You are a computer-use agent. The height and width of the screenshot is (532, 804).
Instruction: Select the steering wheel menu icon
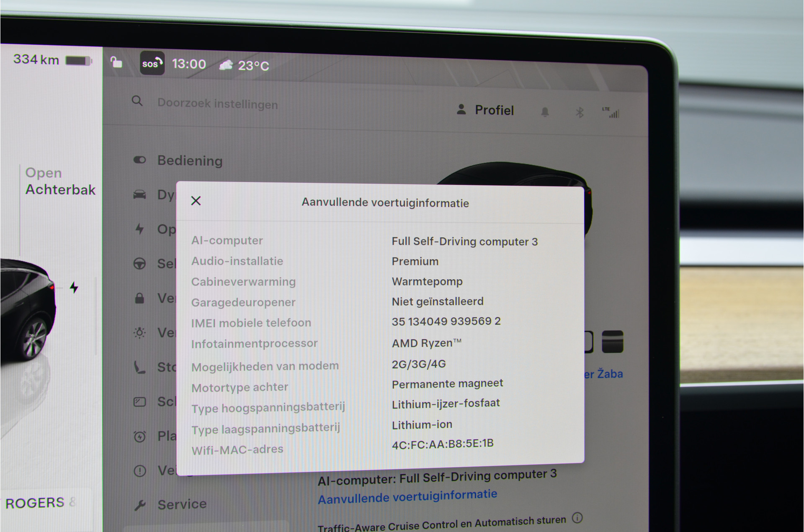click(139, 263)
